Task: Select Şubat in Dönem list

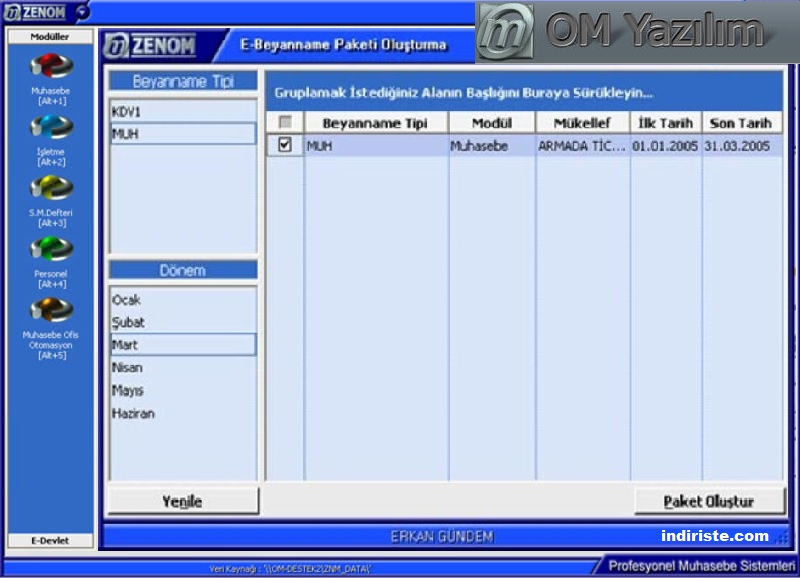Action: point(183,322)
